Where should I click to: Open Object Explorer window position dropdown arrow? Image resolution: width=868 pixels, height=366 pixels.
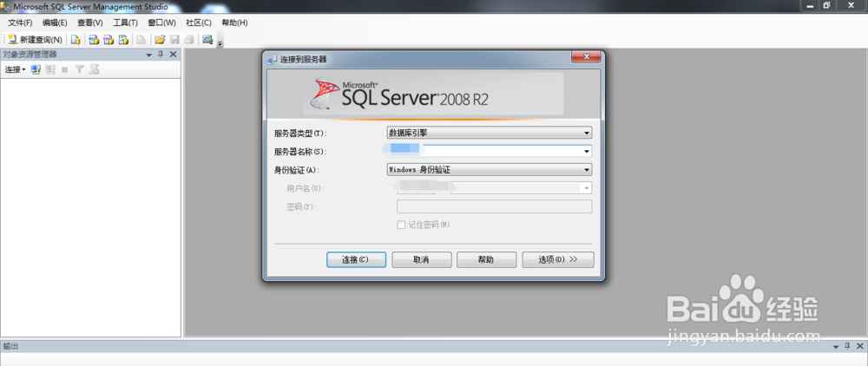(x=149, y=55)
